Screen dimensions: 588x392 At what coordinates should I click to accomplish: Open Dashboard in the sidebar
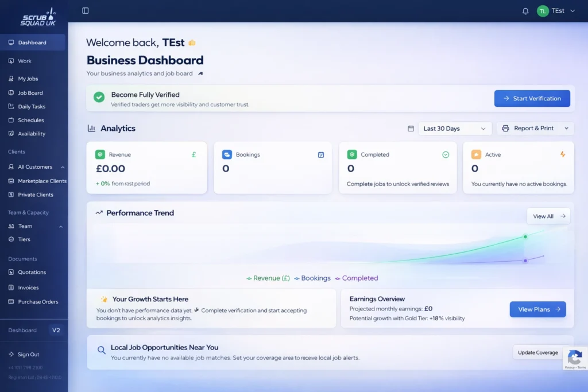coord(33,42)
